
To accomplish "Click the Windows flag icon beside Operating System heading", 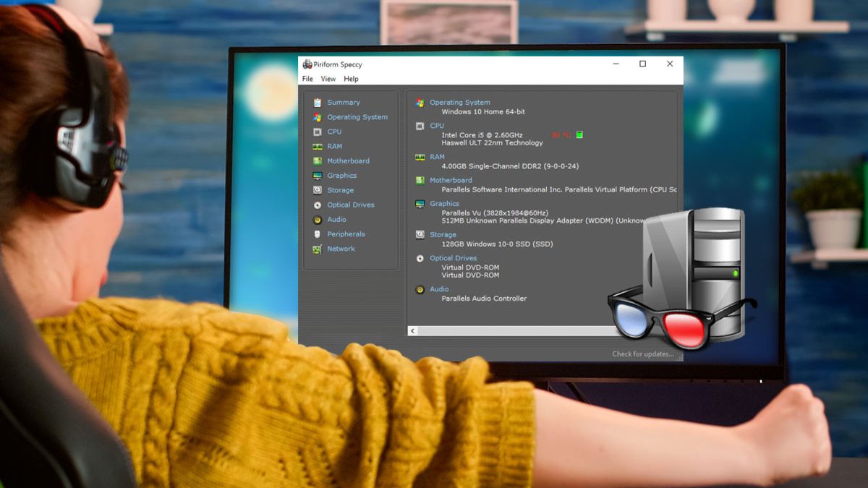I will pyautogui.click(x=420, y=103).
